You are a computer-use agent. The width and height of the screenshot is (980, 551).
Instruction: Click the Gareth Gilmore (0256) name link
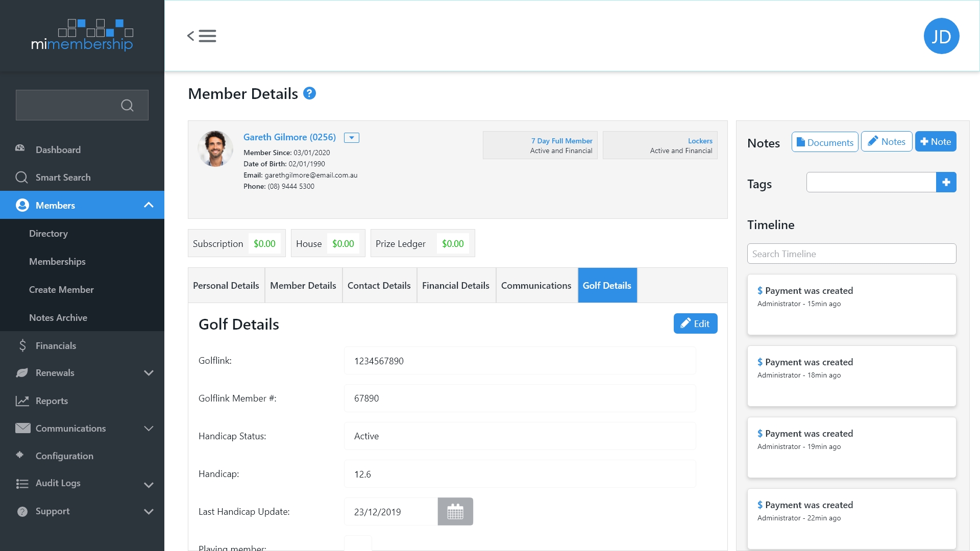tap(289, 137)
